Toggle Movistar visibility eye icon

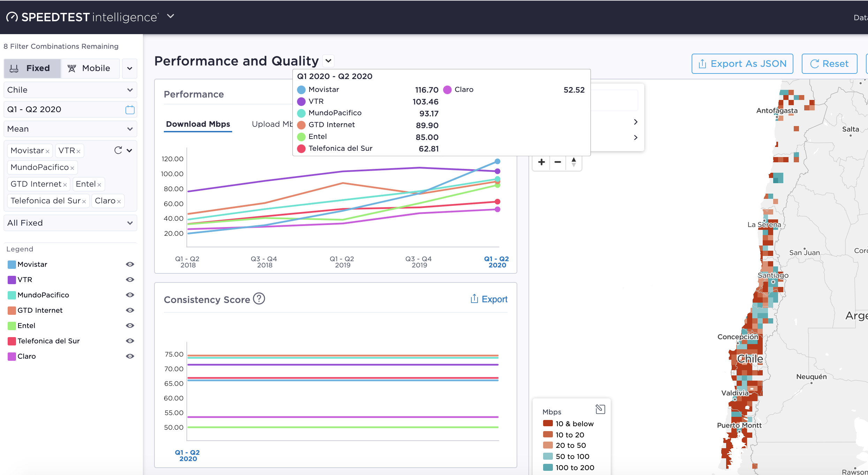click(x=130, y=264)
